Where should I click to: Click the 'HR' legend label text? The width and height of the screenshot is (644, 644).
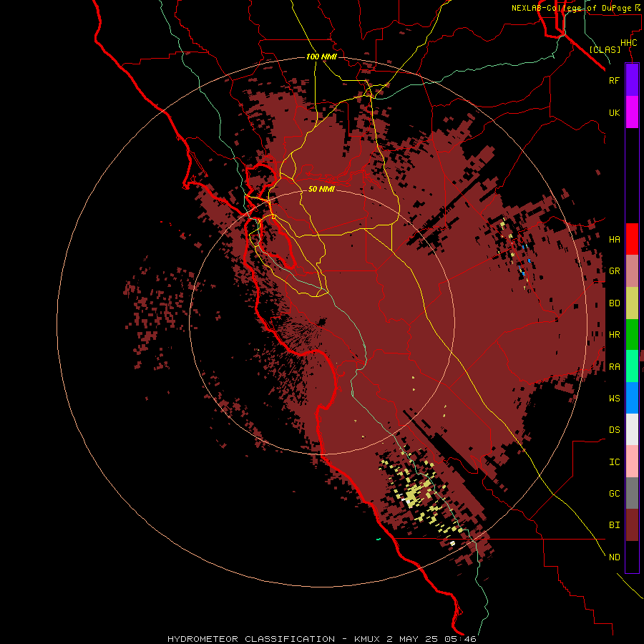(614, 335)
